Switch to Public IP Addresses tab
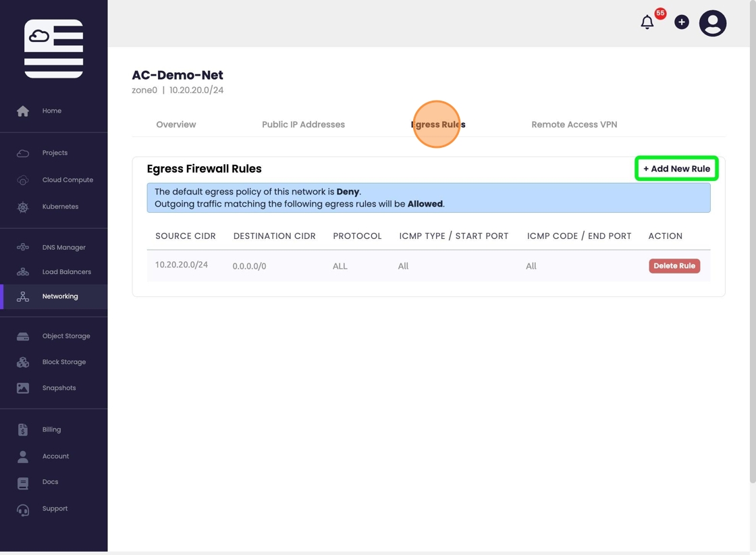Screen dimensions: 756x555 point(303,125)
